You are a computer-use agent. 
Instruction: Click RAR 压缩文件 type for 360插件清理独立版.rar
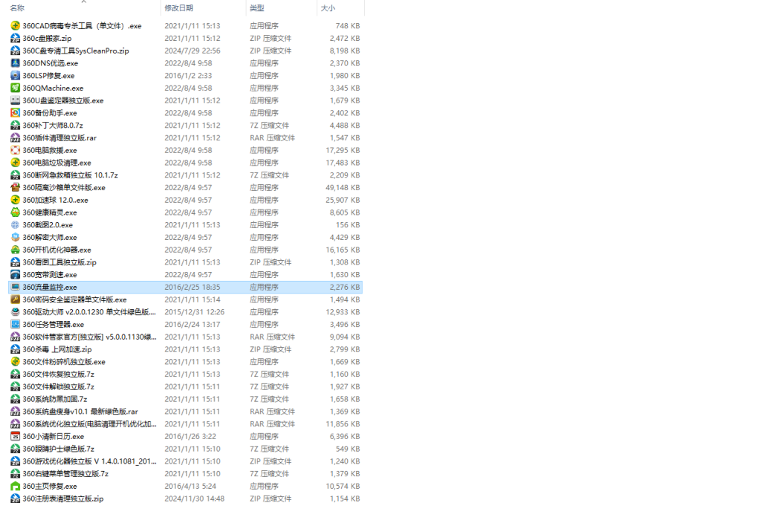[272, 138]
